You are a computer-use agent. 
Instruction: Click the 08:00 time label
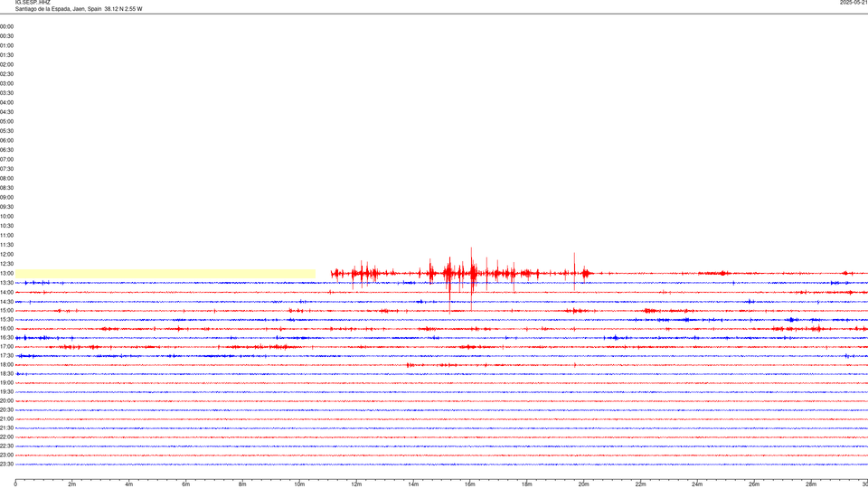6,178
